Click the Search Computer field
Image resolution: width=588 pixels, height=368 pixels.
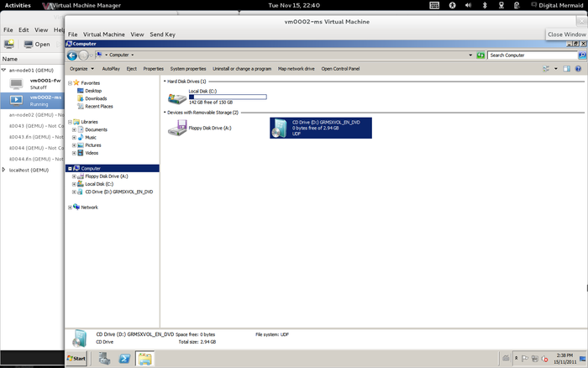coord(533,55)
